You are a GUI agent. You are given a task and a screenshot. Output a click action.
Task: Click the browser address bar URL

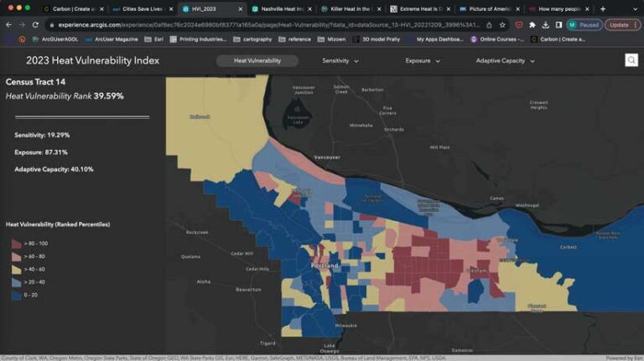(269, 25)
